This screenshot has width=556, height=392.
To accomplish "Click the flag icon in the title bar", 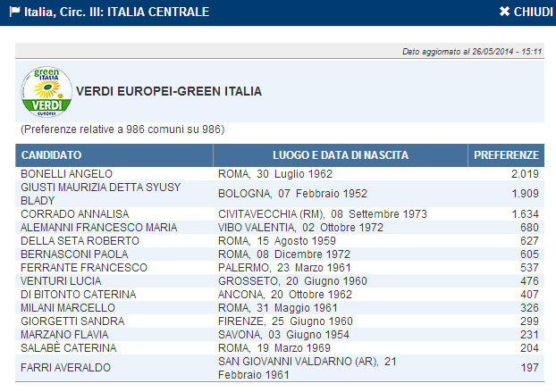I will [x=15, y=13].
